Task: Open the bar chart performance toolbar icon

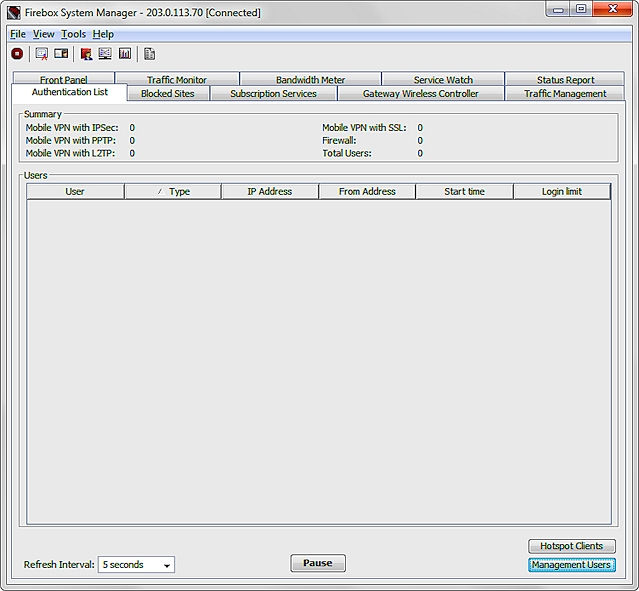Action: click(x=125, y=54)
